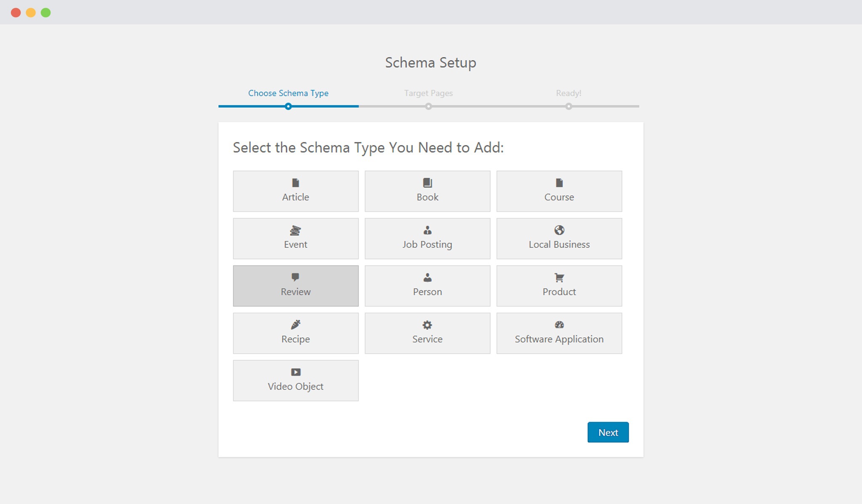
Task: Deselect the highlighted Review schema card
Action: point(295,286)
